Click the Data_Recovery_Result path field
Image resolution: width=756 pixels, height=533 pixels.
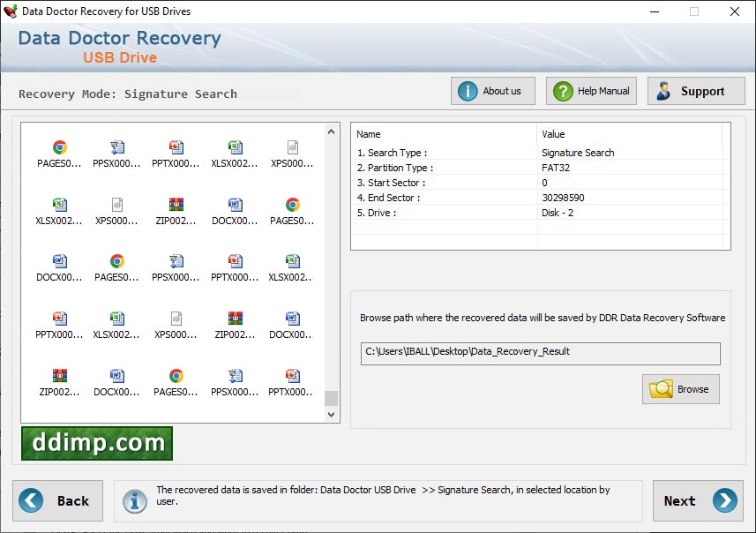(x=540, y=353)
